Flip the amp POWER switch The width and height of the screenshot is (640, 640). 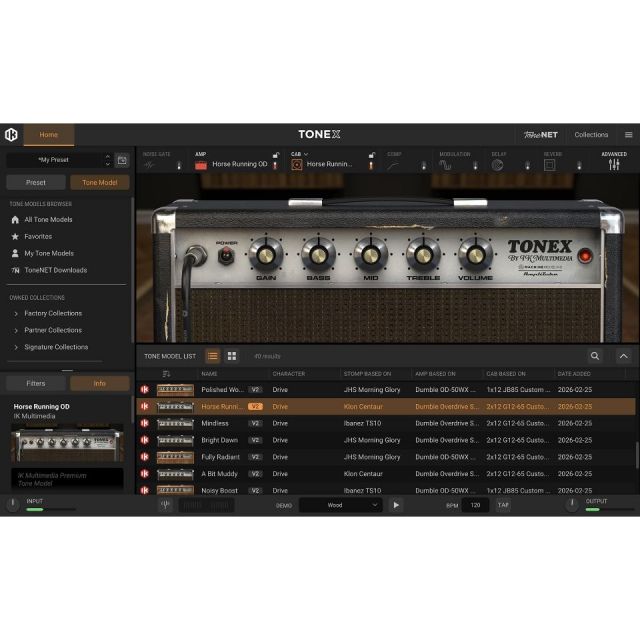tap(226, 256)
